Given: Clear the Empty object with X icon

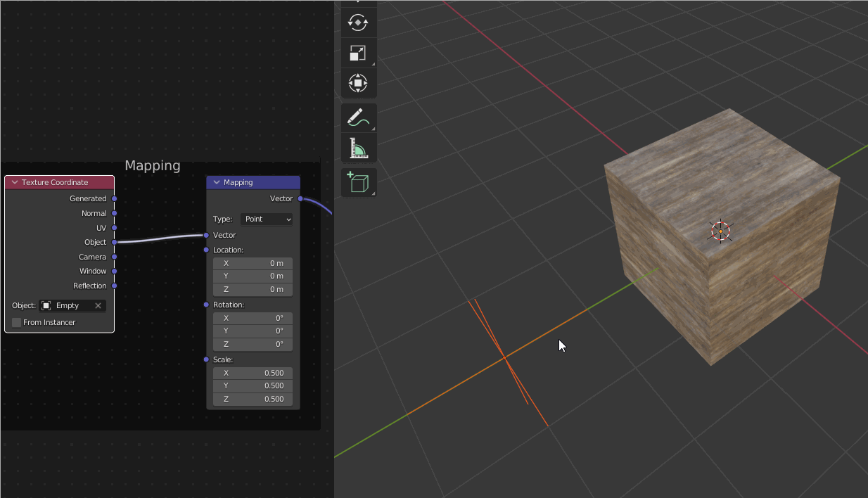Looking at the screenshot, I should point(98,306).
